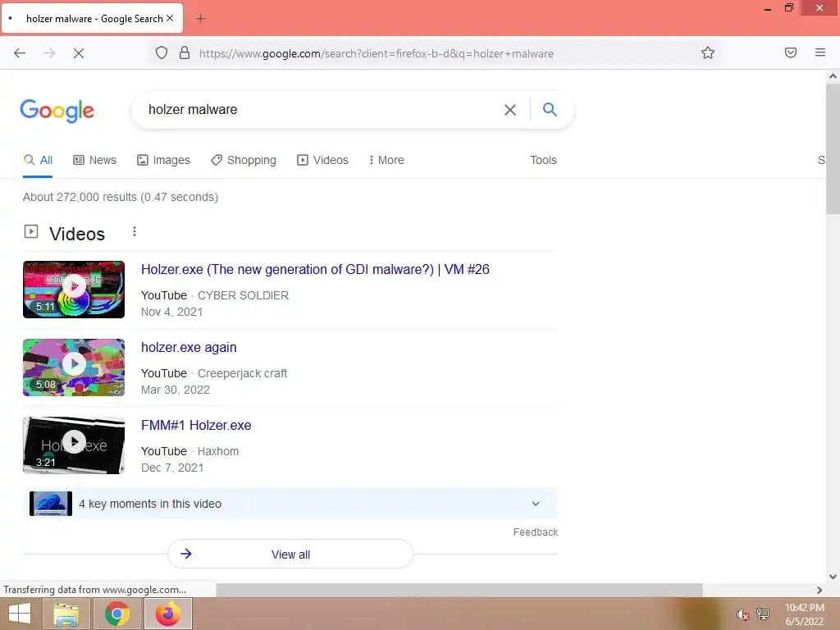
Task: Click the 'Nov 4, 2021' date text
Action: point(172,312)
